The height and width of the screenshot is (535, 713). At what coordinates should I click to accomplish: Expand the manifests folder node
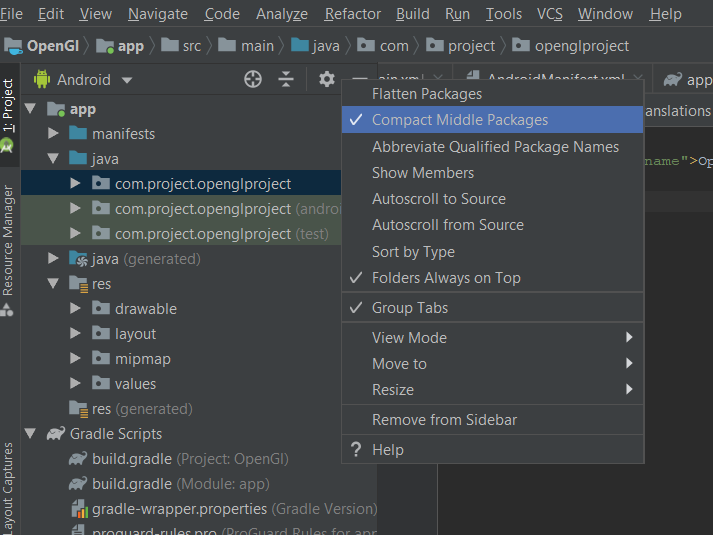click(53, 133)
